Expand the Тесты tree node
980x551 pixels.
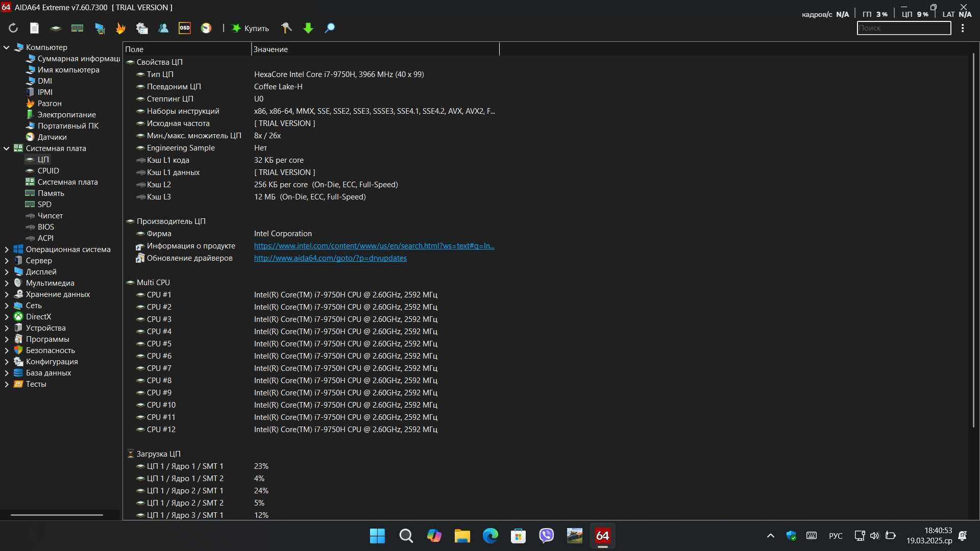tap(7, 384)
